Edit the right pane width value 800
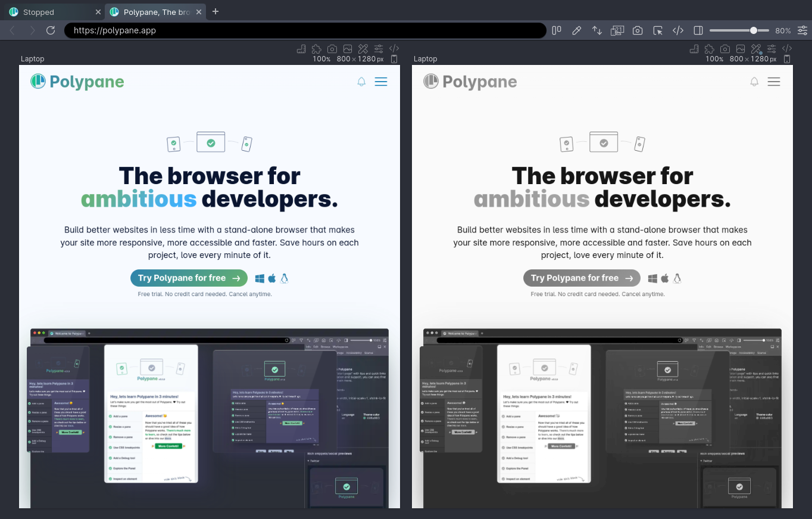This screenshot has height=519, width=812. point(736,59)
